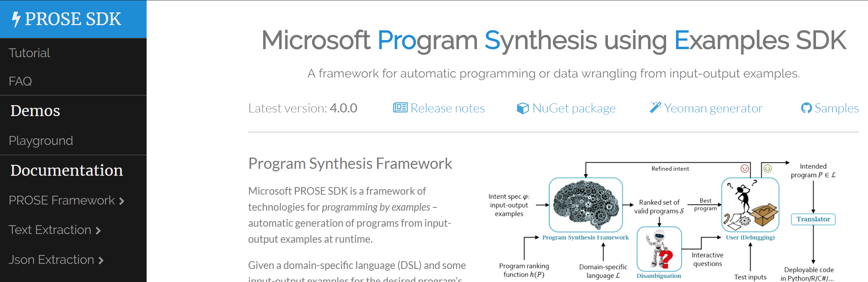The height and width of the screenshot is (282, 868).
Task: Open the PROSE SDK home title
Action: pyautogui.click(x=73, y=19)
